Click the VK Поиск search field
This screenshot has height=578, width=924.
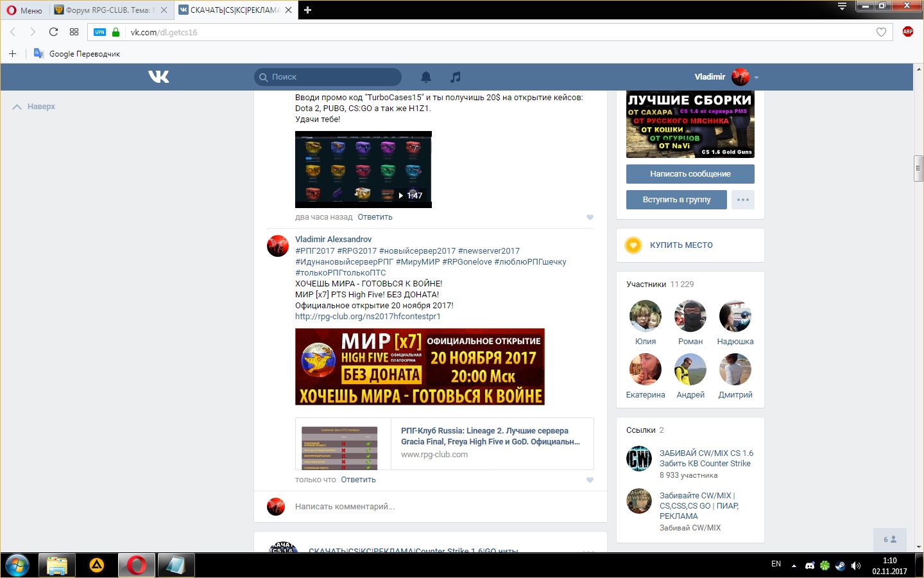pyautogui.click(x=328, y=77)
